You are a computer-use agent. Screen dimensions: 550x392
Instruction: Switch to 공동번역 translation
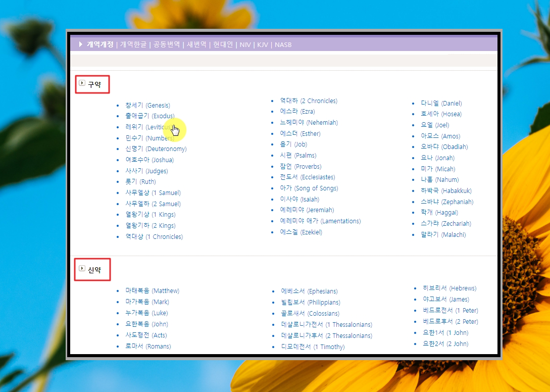point(167,44)
